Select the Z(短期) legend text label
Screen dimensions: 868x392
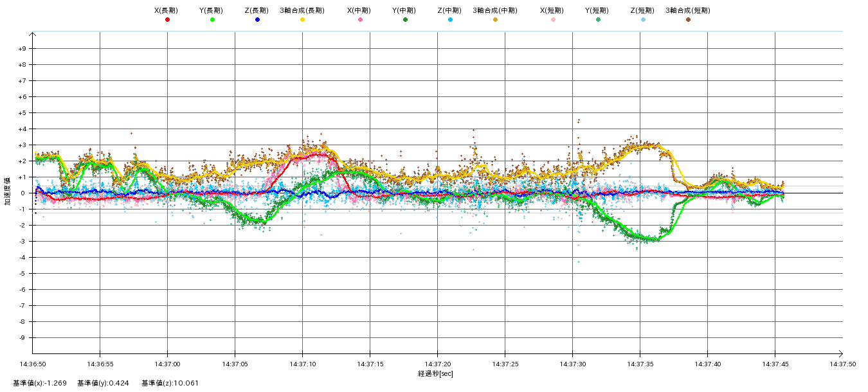[642, 10]
